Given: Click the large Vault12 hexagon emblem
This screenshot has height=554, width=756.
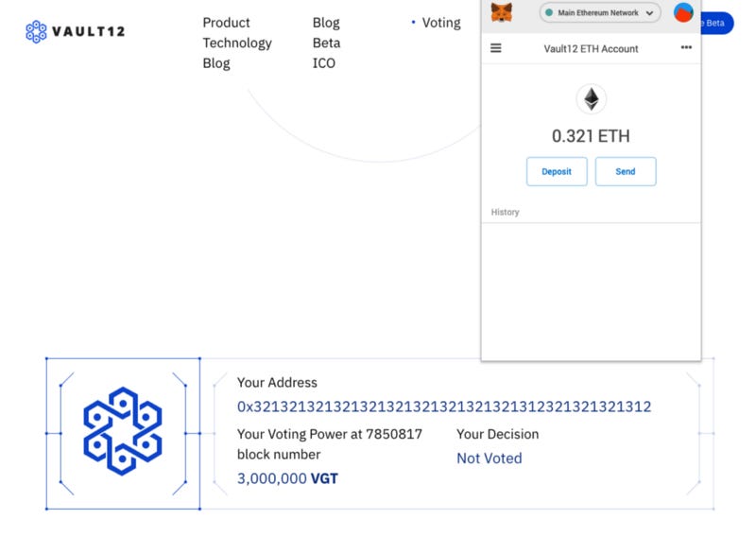Looking at the screenshot, I should tap(123, 430).
